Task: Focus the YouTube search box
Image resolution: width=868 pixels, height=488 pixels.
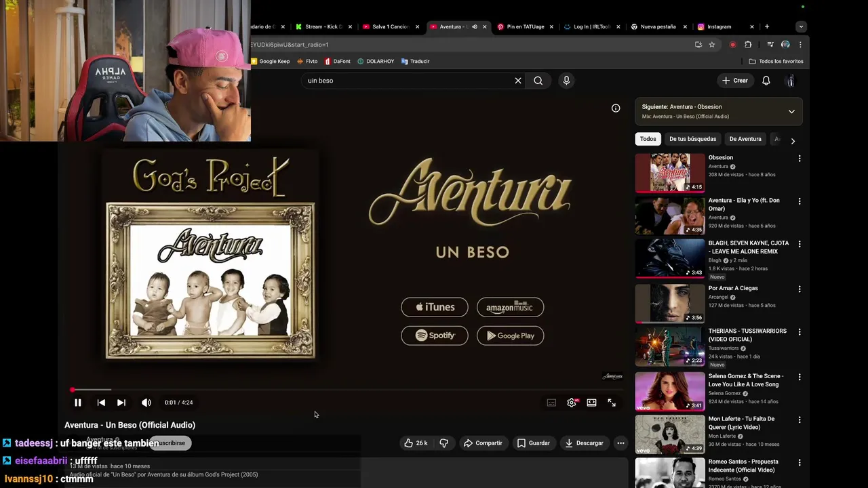Action: click(x=407, y=81)
